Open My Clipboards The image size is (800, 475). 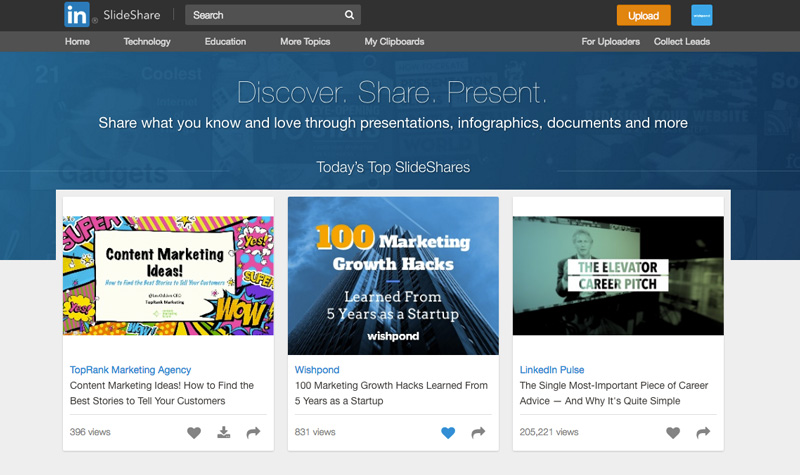click(x=394, y=41)
